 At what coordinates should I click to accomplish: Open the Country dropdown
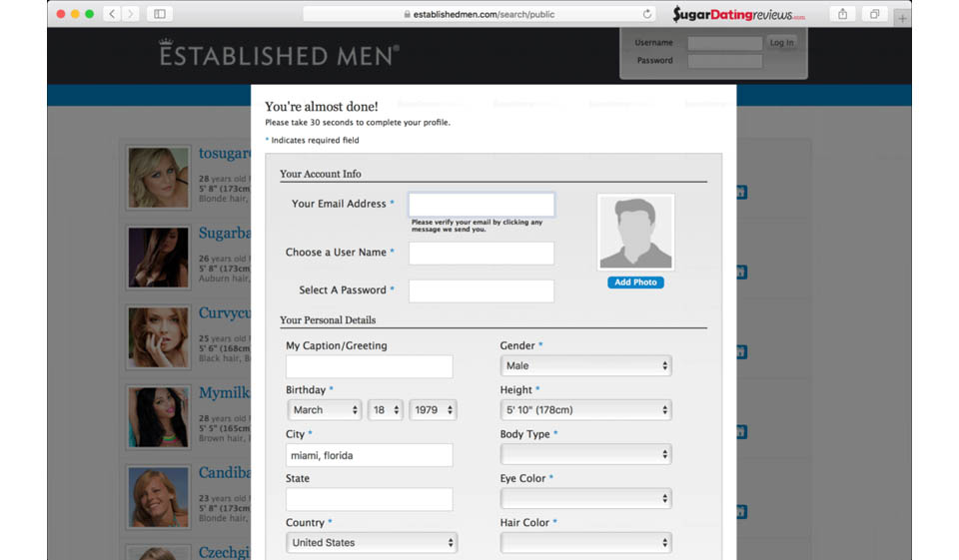[x=372, y=543]
